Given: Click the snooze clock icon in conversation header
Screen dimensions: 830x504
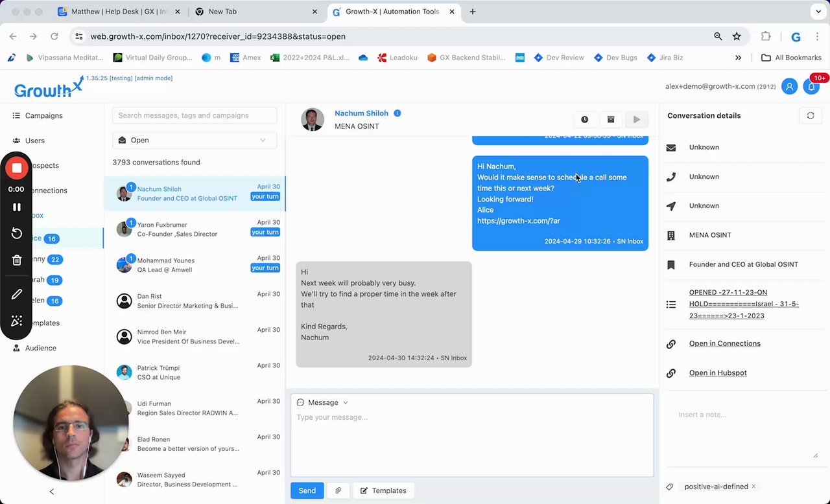Looking at the screenshot, I should tap(584, 119).
